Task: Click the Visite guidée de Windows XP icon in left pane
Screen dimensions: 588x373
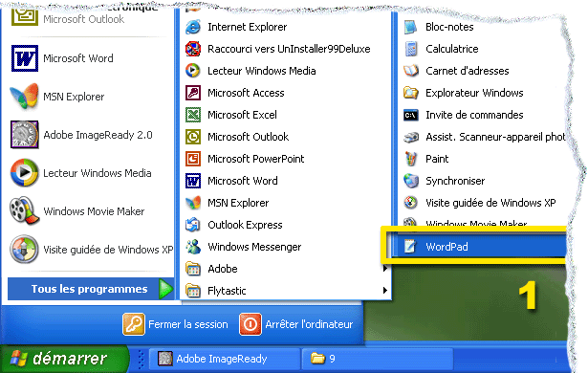Action: coord(24,249)
